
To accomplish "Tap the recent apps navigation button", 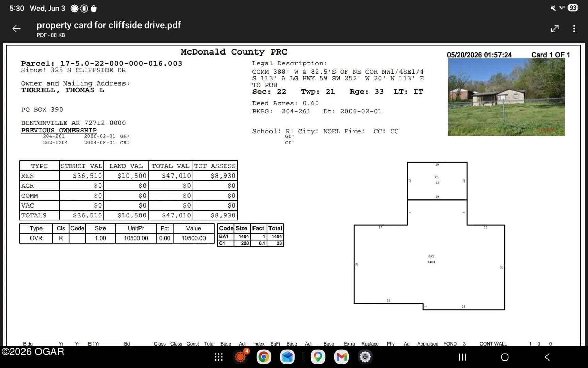I will click(x=462, y=357).
